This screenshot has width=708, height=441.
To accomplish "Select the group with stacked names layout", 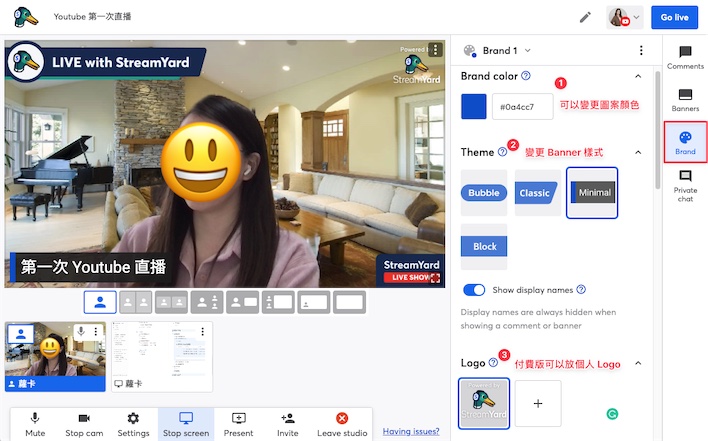I will 207,302.
